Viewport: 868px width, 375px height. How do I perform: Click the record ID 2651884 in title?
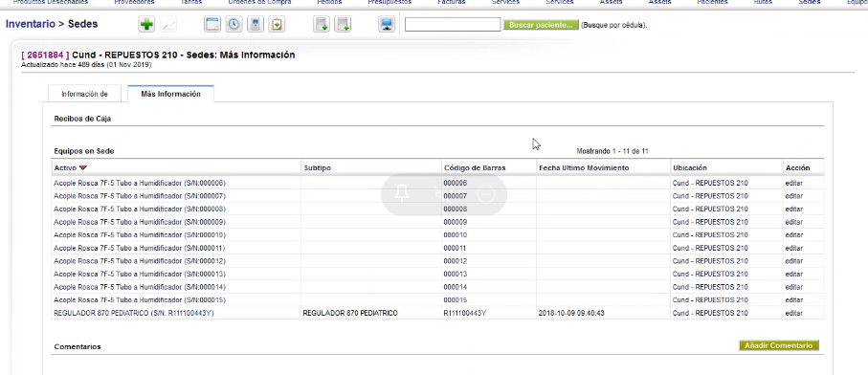[x=46, y=55]
